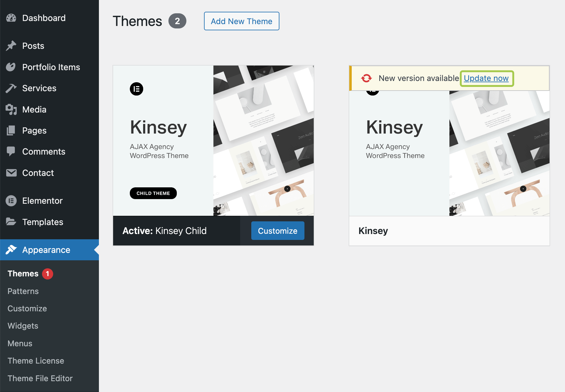Select the Kinsey Child theme thumbnail
This screenshot has height=392, width=565.
click(213, 141)
